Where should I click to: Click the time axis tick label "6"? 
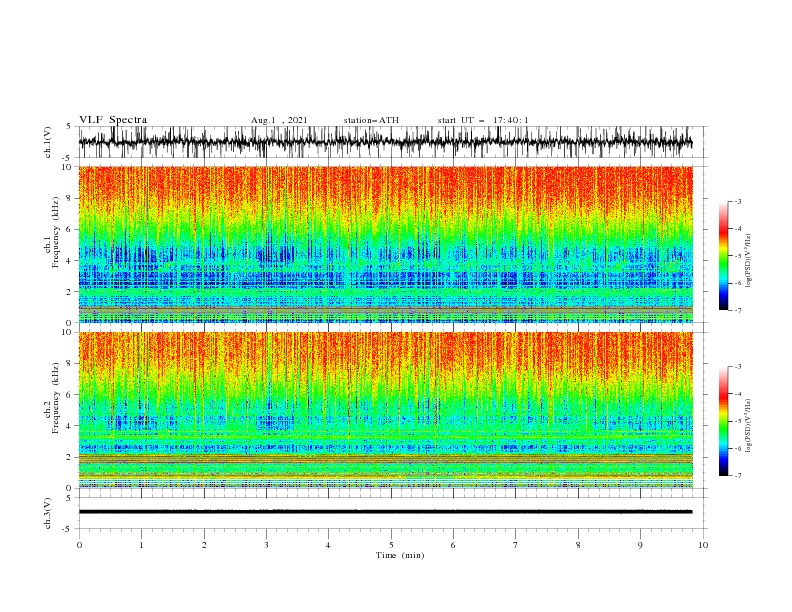453,545
